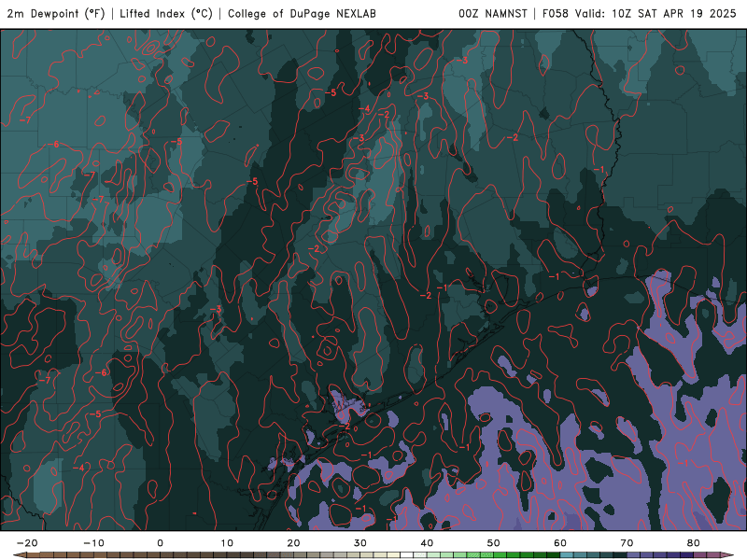
Task: Click the 60 tick label on the color scale
Action: tap(560, 543)
